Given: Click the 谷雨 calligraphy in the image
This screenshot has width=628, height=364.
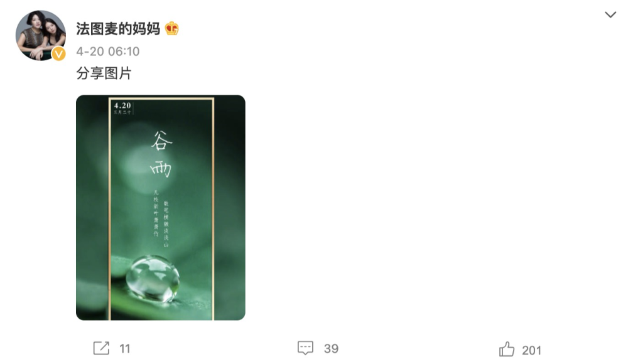Looking at the screenshot, I should (x=161, y=154).
